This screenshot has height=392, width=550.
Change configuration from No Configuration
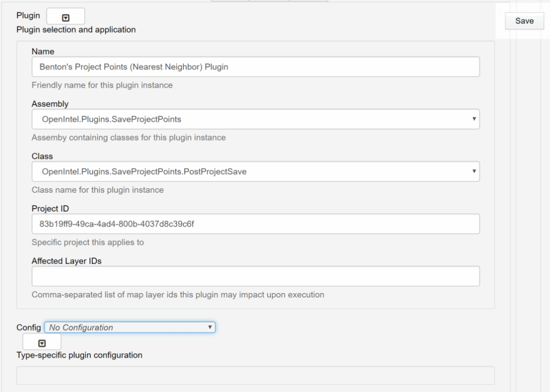pos(129,327)
